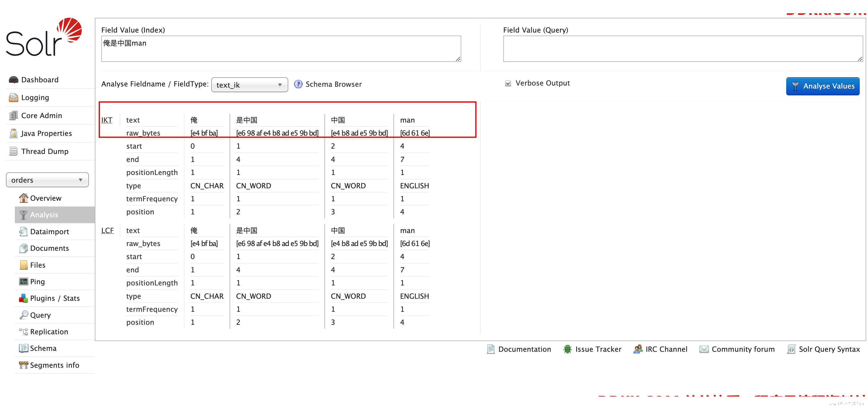Open Dataimport for orders core
The height and width of the screenshot is (408, 868).
pyautogui.click(x=49, y=232)
